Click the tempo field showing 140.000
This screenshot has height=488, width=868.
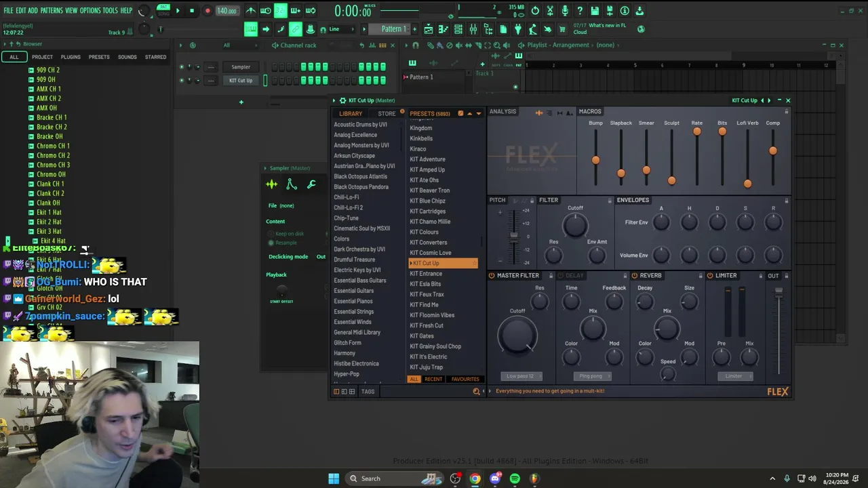point(226,11)
